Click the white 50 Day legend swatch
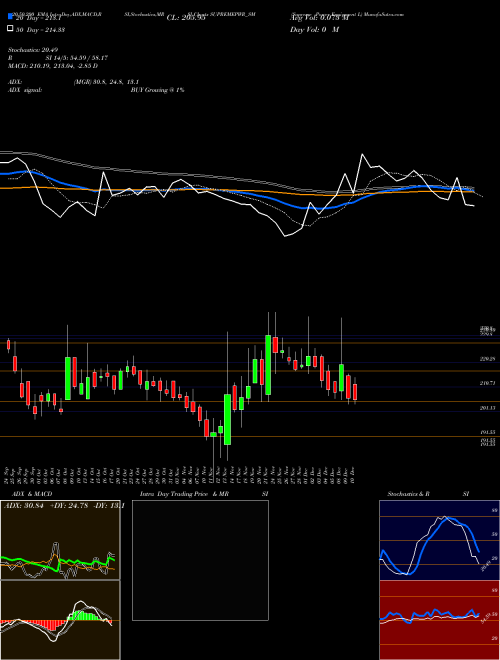Screen dimensions: 500x660 [x=10, y=29]
